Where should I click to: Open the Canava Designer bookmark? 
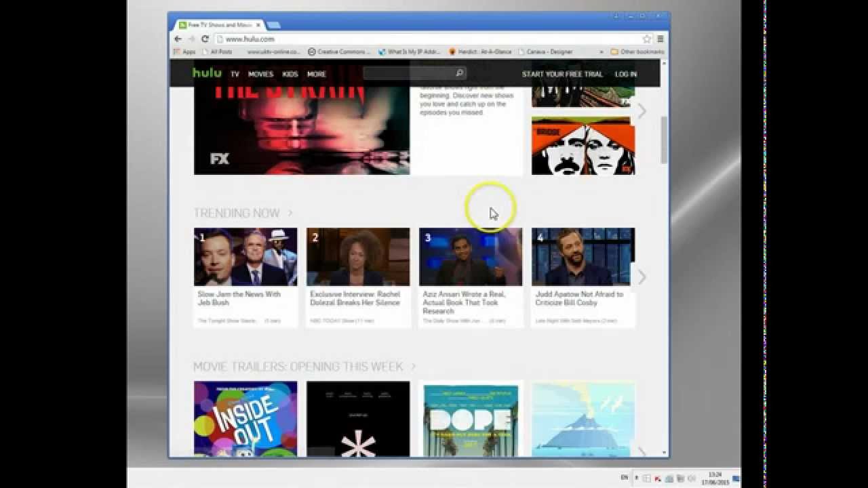point(545,52)
